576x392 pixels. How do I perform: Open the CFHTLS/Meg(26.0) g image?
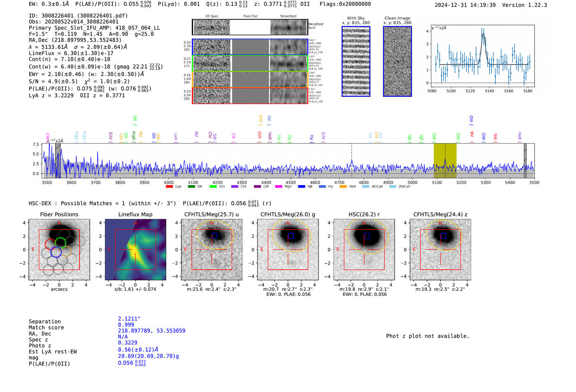(x=288, y=250)
